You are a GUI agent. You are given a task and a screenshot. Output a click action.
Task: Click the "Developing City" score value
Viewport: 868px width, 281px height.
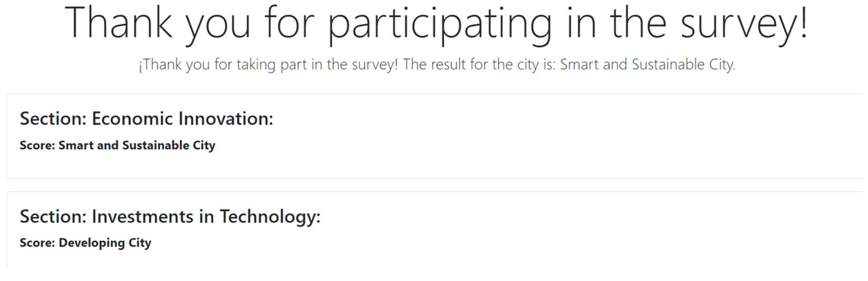[x=105, y=242]
